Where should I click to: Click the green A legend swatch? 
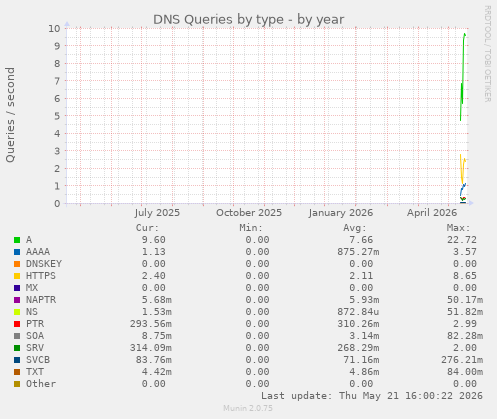17,240
